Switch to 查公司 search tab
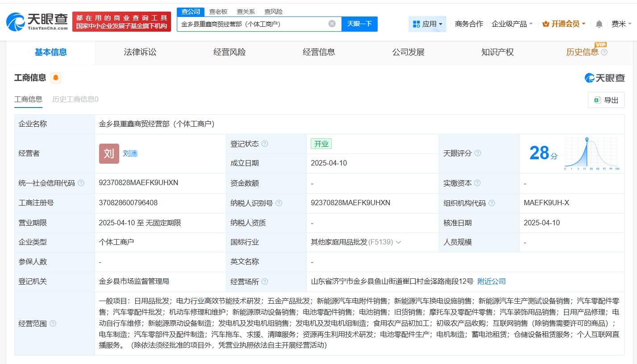Viewport: 637px width, 364px height. tap(191, 12)
